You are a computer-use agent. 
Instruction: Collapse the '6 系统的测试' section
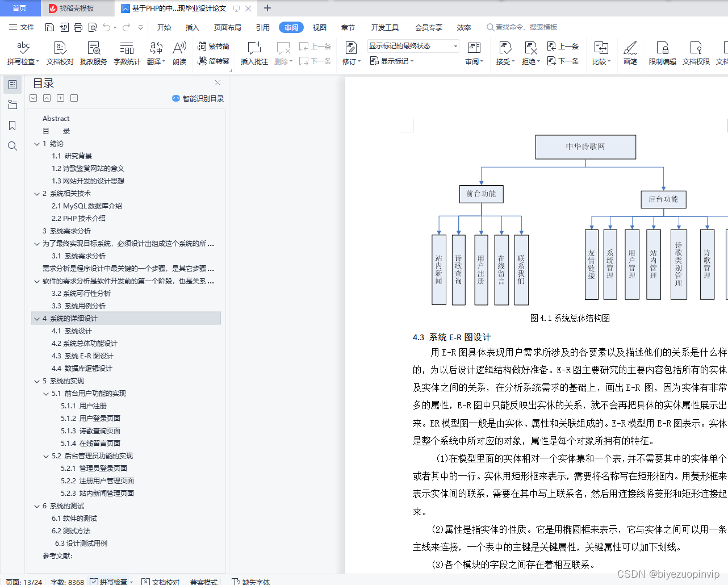pos(37,506)
